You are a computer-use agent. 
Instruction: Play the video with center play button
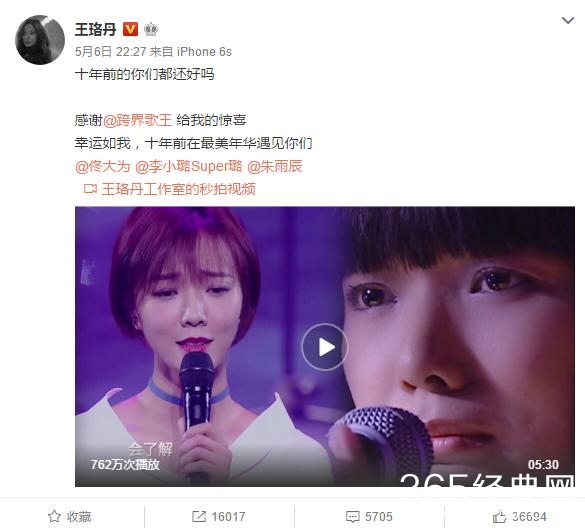click(325, 347)
